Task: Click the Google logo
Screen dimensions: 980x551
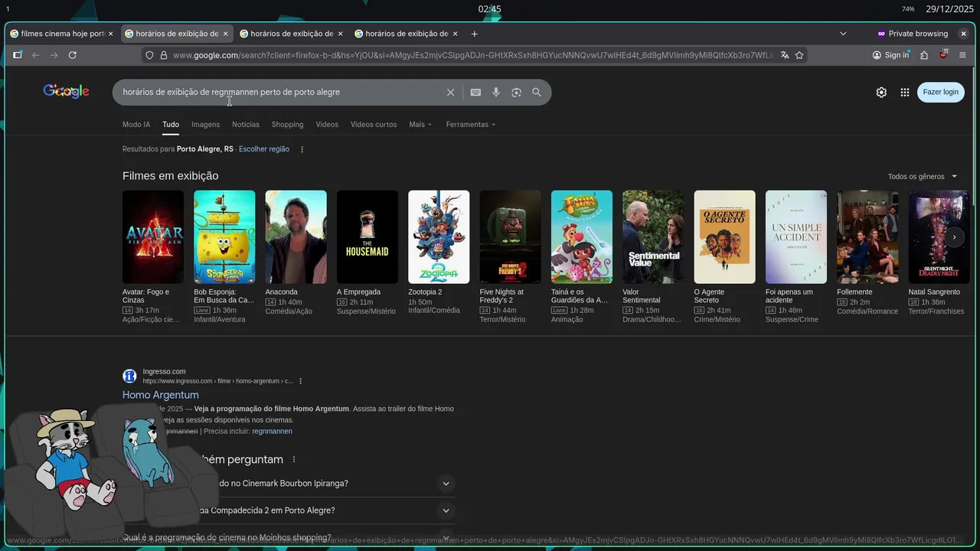Action: pos(66,91)
